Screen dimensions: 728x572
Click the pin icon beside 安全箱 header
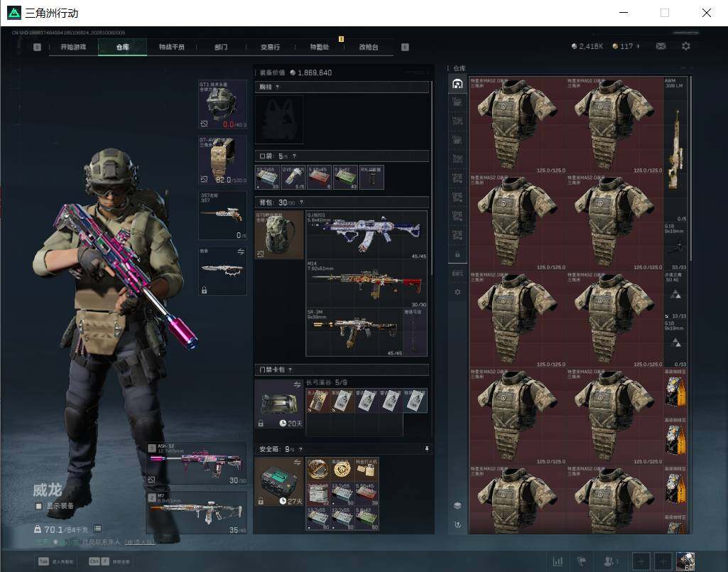[x=427, y=449]
